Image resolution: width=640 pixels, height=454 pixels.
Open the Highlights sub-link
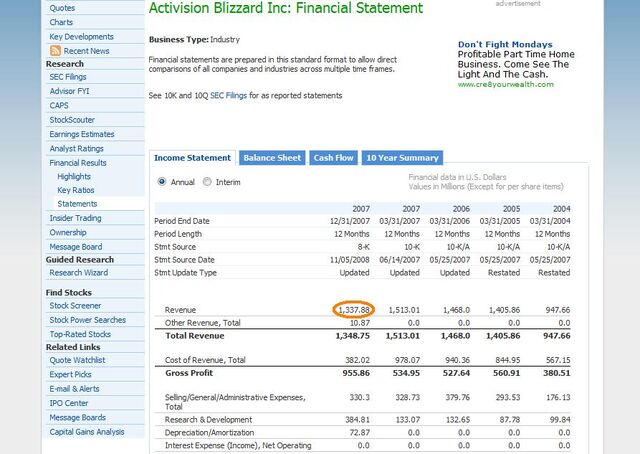click(74, 176)
